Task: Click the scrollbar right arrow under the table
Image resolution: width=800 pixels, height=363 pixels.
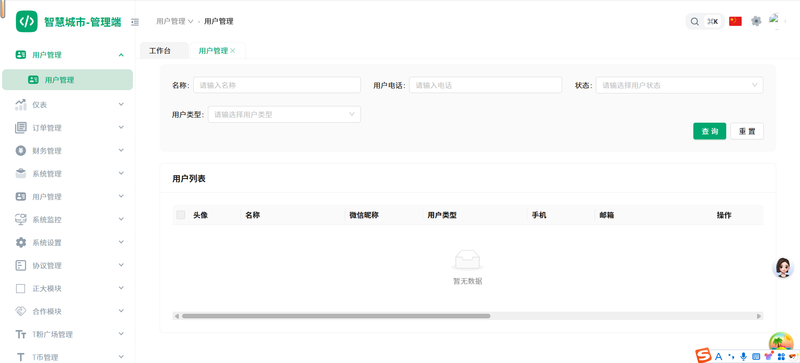Action: 759,316
